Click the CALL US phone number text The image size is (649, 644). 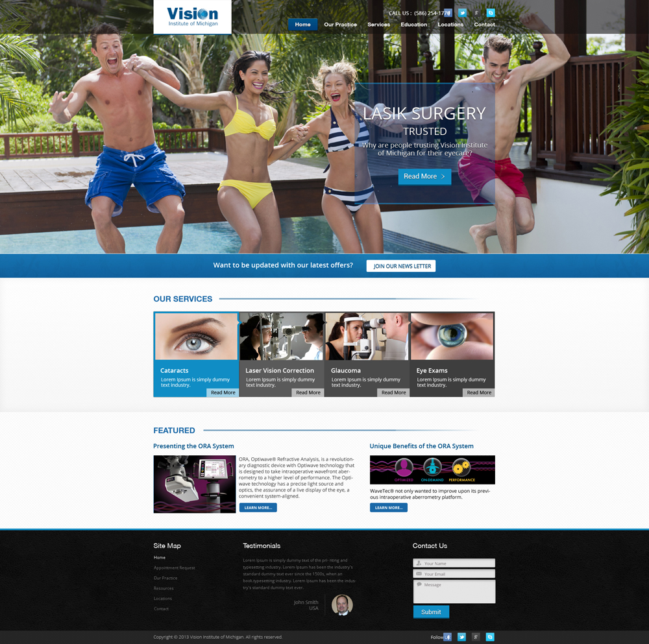(419, 13)
